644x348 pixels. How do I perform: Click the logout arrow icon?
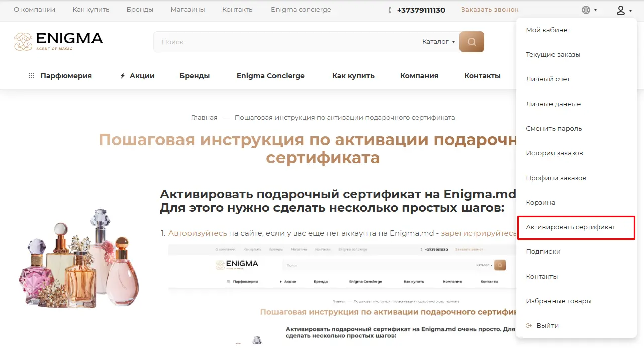tap(529, 325)
